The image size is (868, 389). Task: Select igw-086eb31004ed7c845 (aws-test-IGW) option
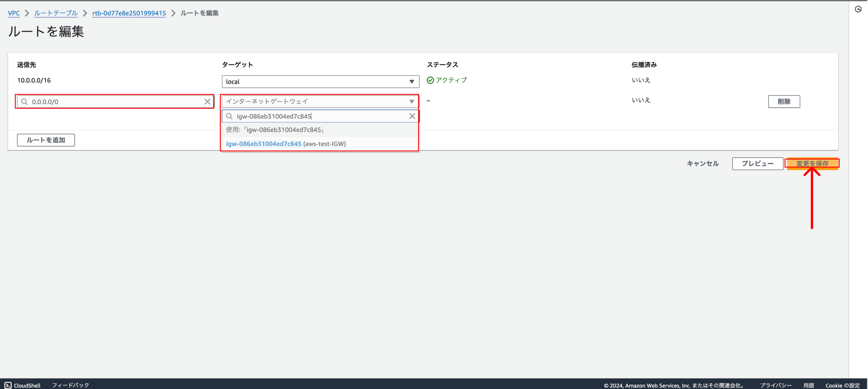point(286,144)
